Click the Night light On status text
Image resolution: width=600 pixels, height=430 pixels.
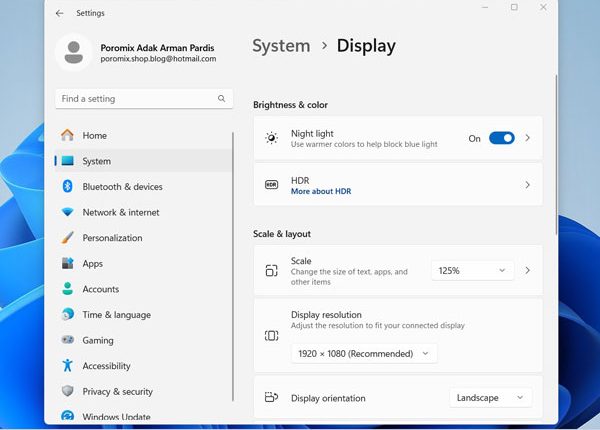coord(474,138)
